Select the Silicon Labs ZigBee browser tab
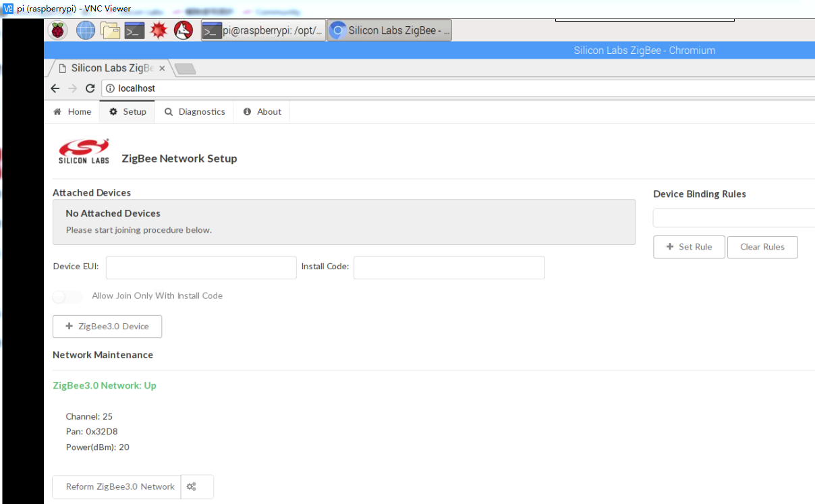The image size is (815, 504). (x=108, y=68)
